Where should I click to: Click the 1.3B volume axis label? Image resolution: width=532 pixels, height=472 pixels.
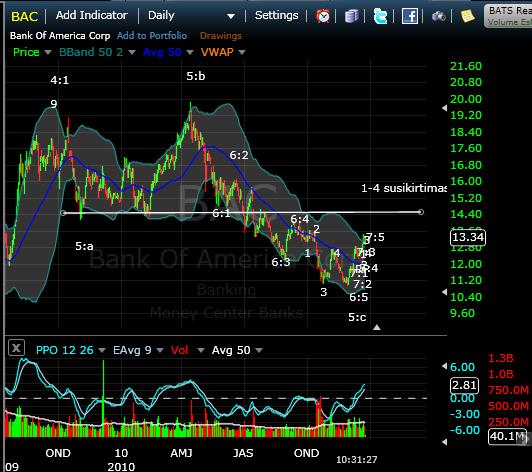pyautogui.click(x=501, y=358)
